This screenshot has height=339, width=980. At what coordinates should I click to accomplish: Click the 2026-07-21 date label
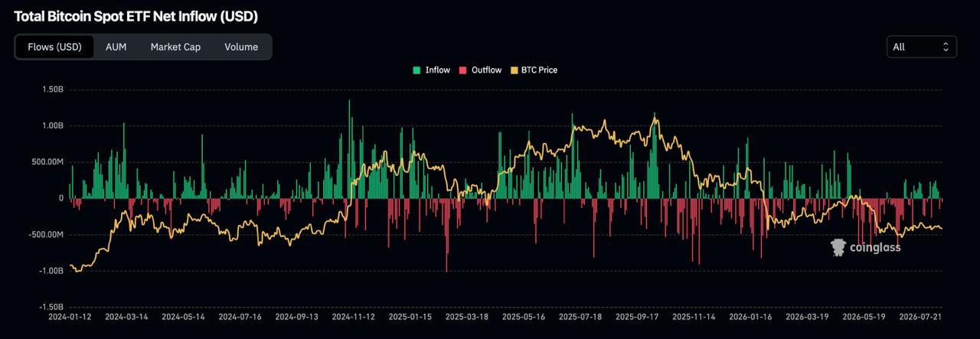tap(920, 316)
